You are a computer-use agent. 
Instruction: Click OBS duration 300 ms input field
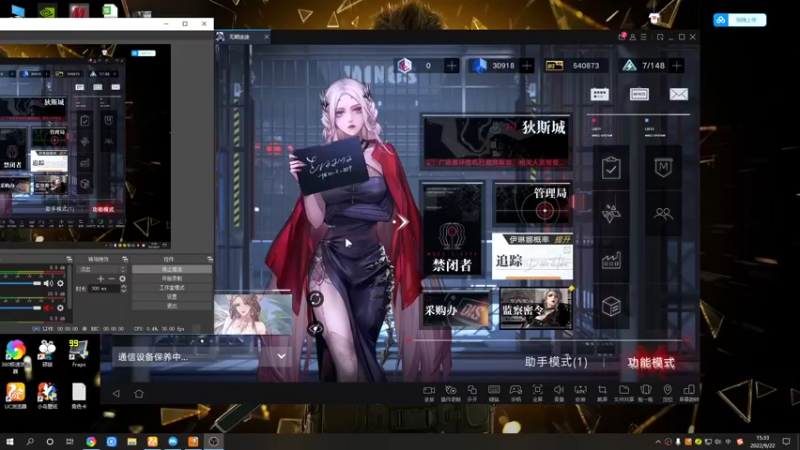point(105,288)
